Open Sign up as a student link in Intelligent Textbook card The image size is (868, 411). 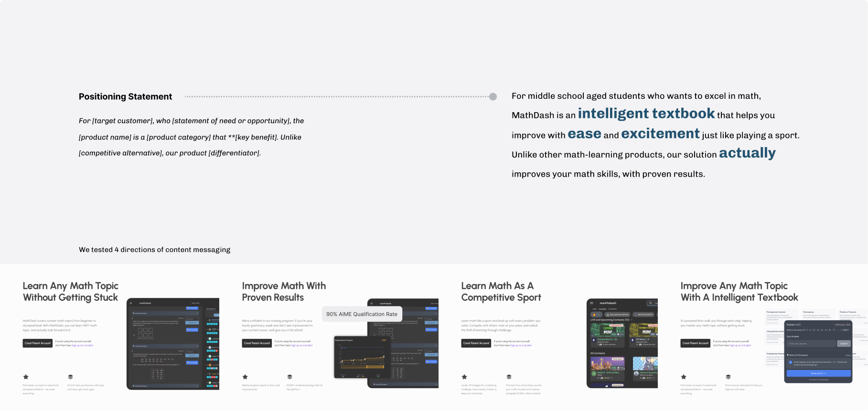[740, 345]
